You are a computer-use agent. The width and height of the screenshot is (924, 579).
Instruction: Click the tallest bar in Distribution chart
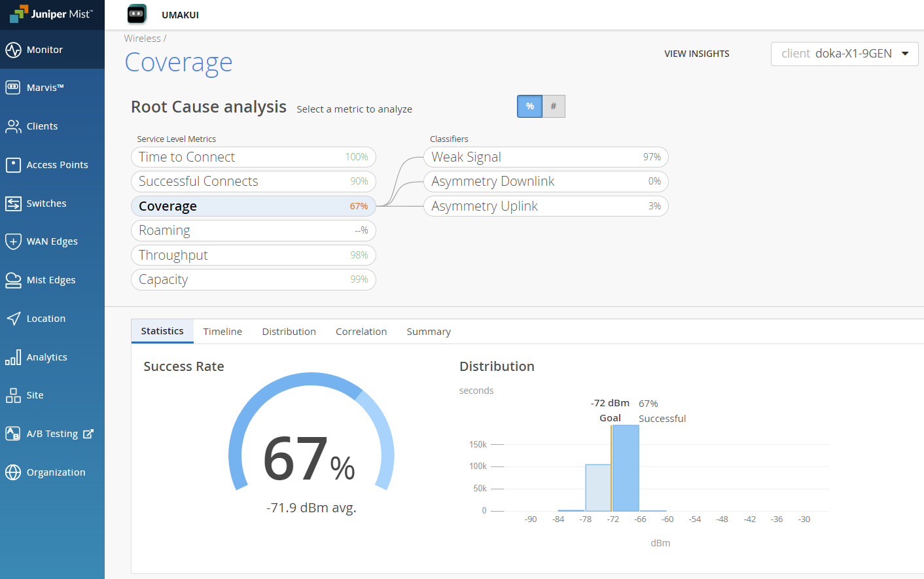(x=626, y=468)
